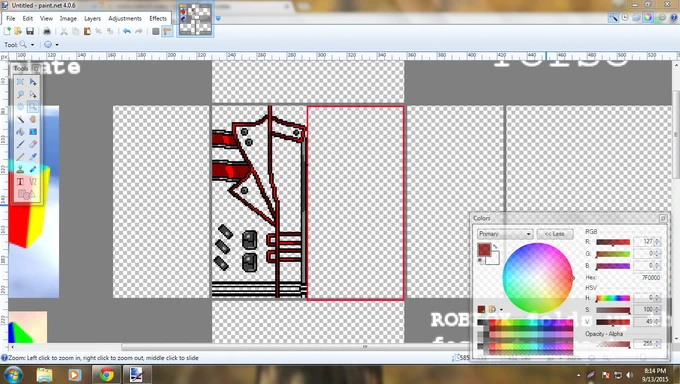Open the image list dropdown arrow

tap(218, 18)
